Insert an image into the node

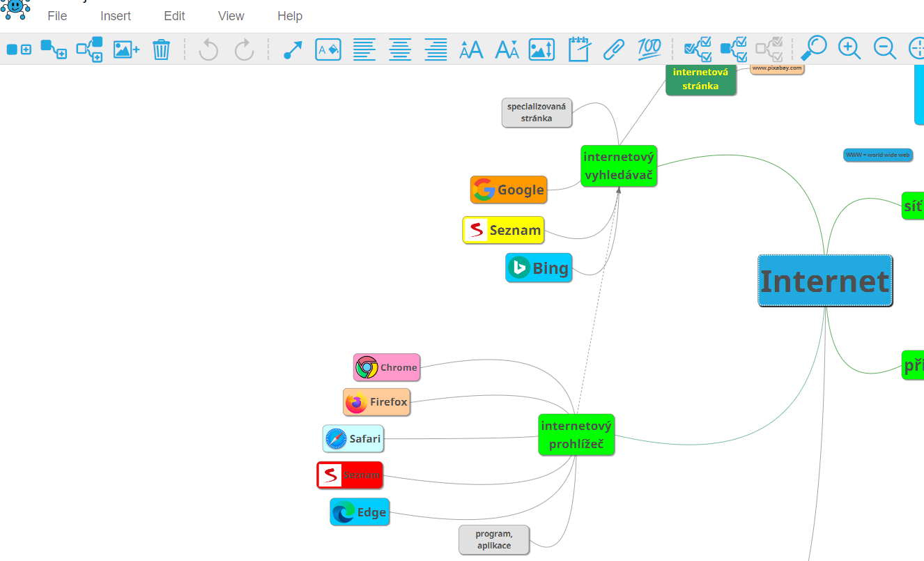click(126, 49)
